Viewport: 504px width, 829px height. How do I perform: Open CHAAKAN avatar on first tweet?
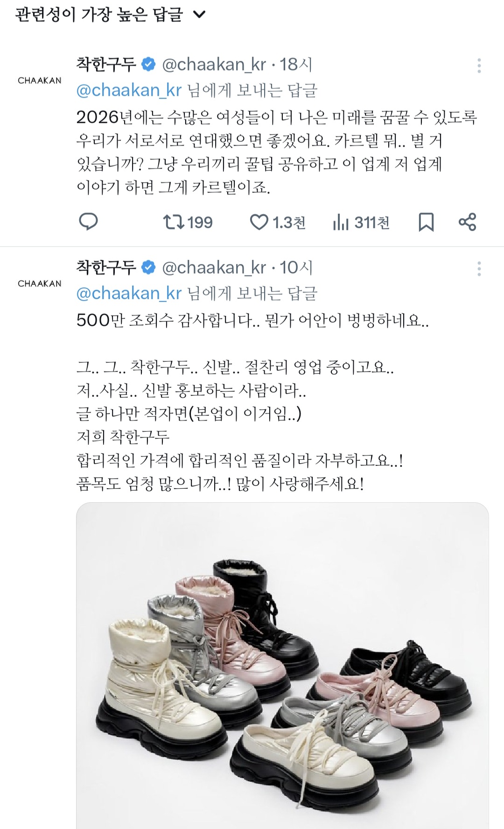(x=40, y=81)
